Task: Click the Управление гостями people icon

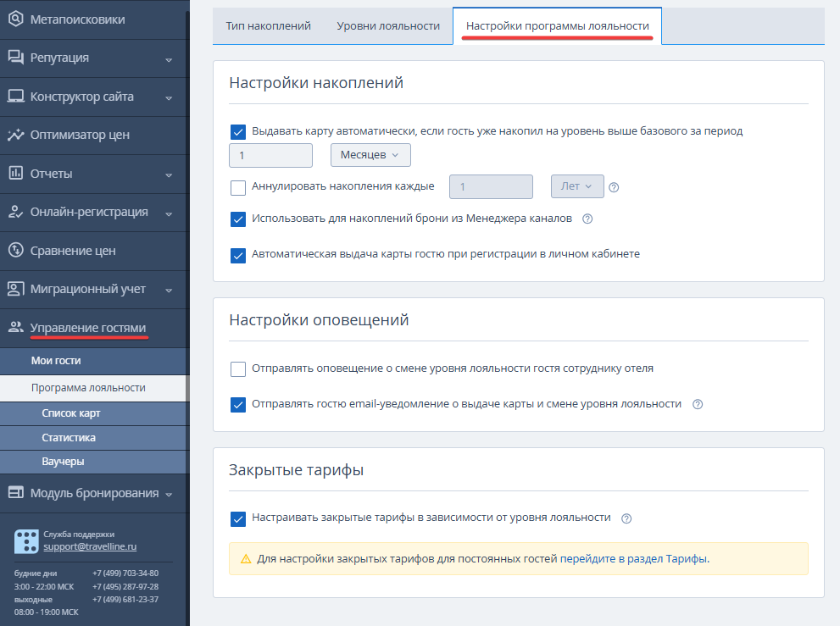Action: (15, 327)
